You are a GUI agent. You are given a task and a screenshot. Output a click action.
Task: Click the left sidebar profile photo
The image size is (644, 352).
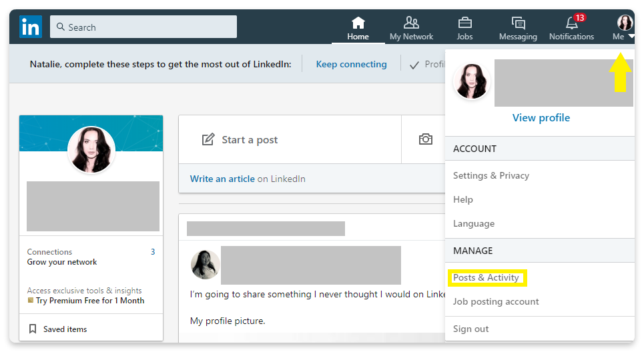(91, 150)
